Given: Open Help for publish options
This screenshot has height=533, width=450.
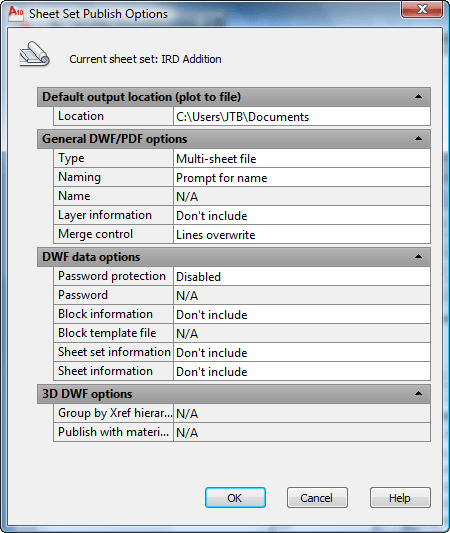Looking at the screenshot, I should (x=400, y=498).
